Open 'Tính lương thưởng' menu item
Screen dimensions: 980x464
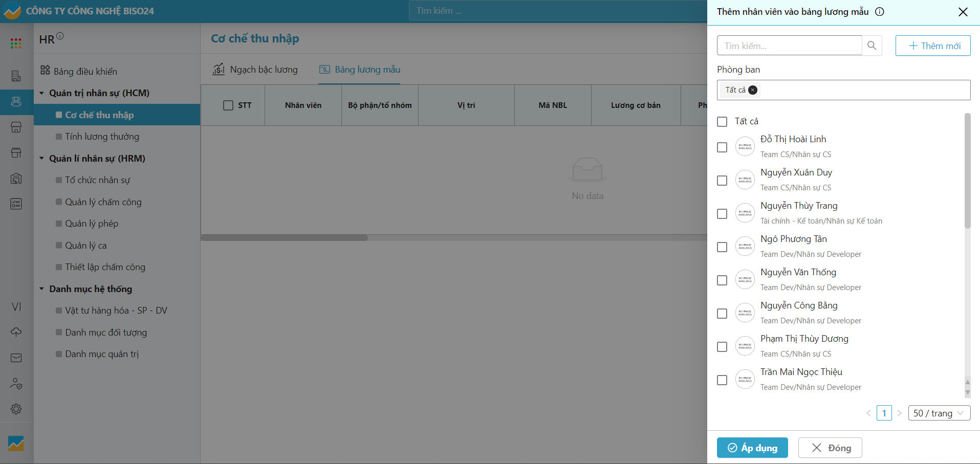tap(102, 137)
